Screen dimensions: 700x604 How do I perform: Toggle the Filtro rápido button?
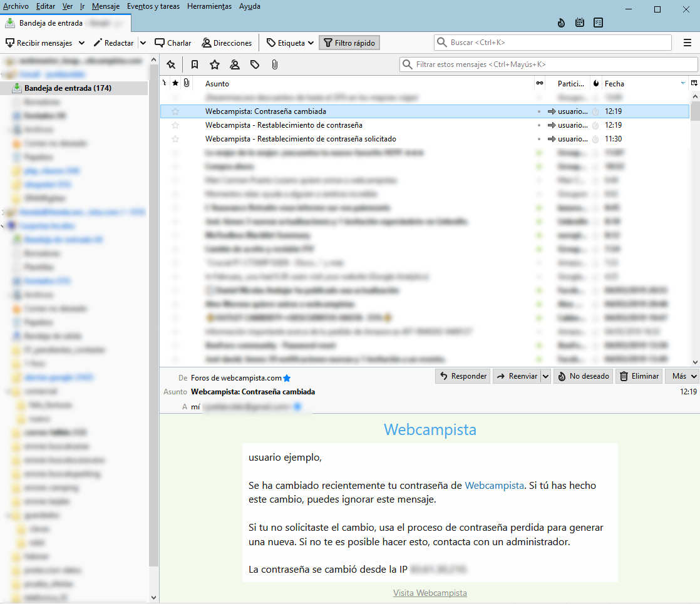(349, 43)
